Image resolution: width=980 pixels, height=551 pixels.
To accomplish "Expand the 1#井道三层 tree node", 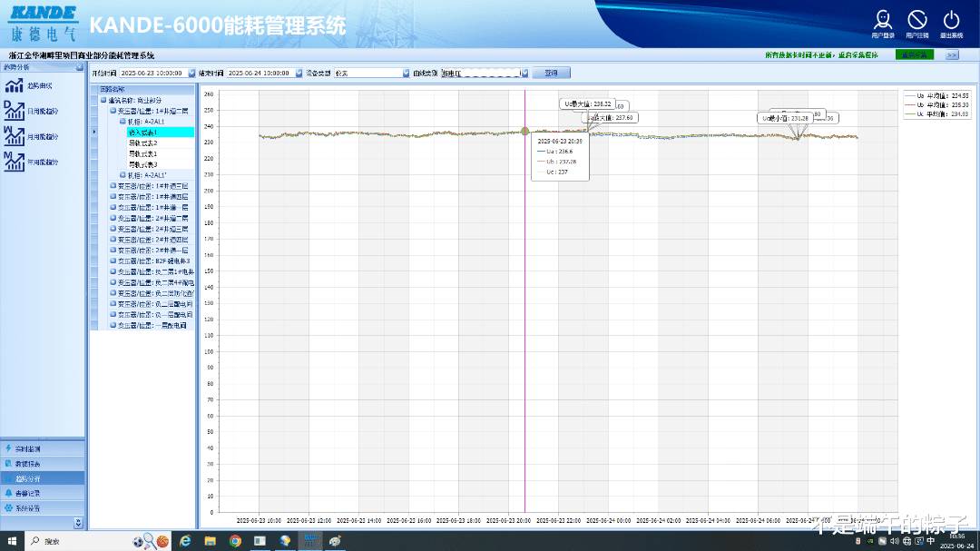I will pos(113,186).
